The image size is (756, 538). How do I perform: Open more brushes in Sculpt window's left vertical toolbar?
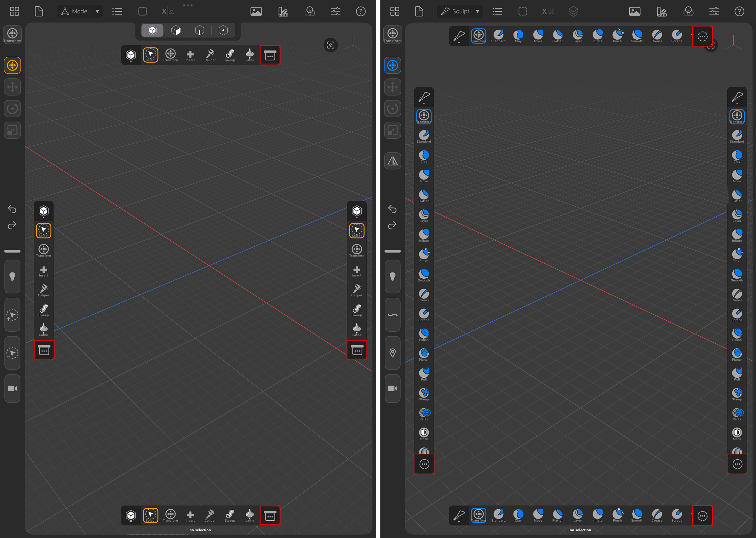pos(424,464)
